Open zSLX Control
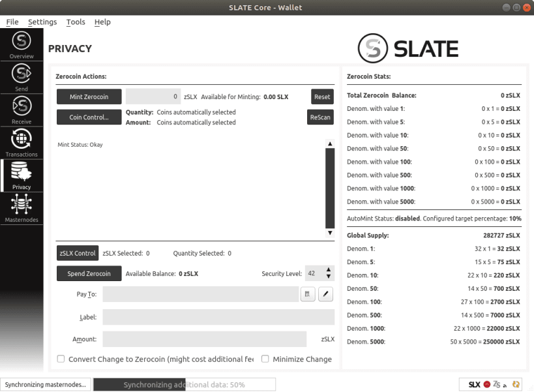The width and height of the screenshot is (534, 392). pos(78,253)
